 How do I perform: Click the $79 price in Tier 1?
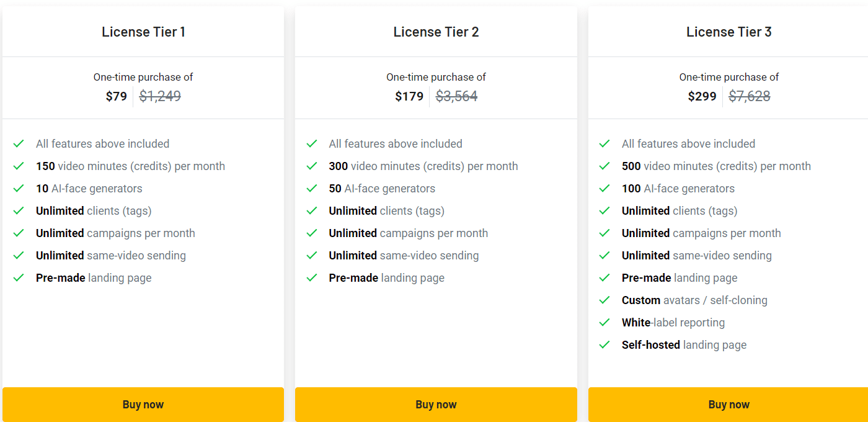tap(117, 96)
